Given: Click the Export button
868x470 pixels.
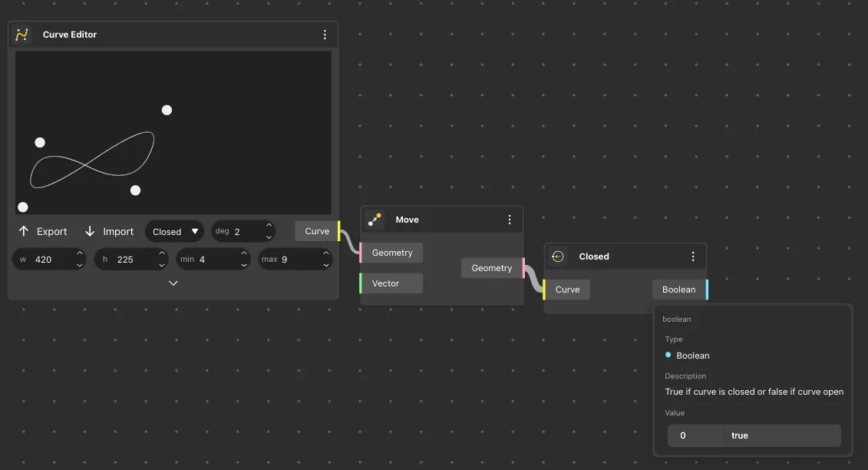Looking at the screenshot, I should 43,231.
